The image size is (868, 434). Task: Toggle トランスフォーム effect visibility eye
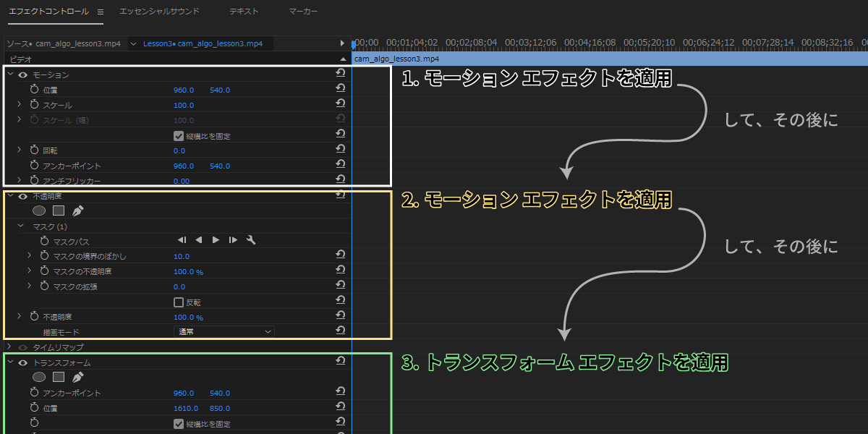pyautogui.click(x=23, y=362)
